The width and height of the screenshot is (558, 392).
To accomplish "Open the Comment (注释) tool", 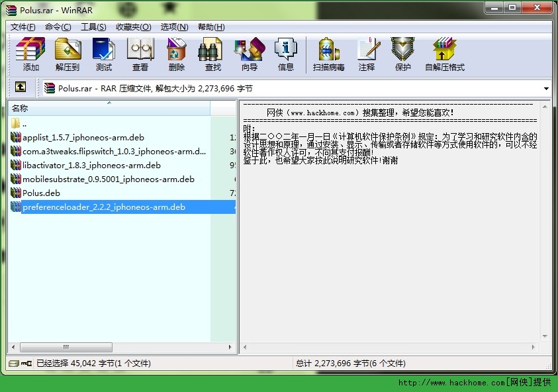I will [x=367, y=54].
